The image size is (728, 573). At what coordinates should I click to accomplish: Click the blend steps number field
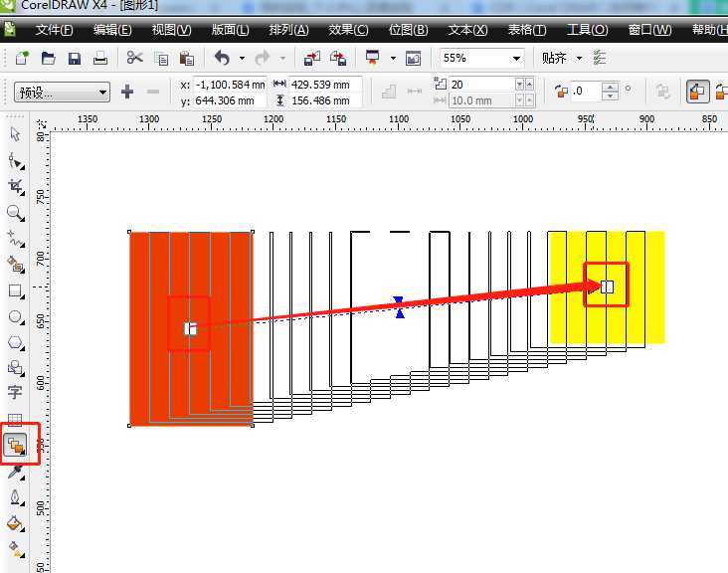click(x=473, y=85)
